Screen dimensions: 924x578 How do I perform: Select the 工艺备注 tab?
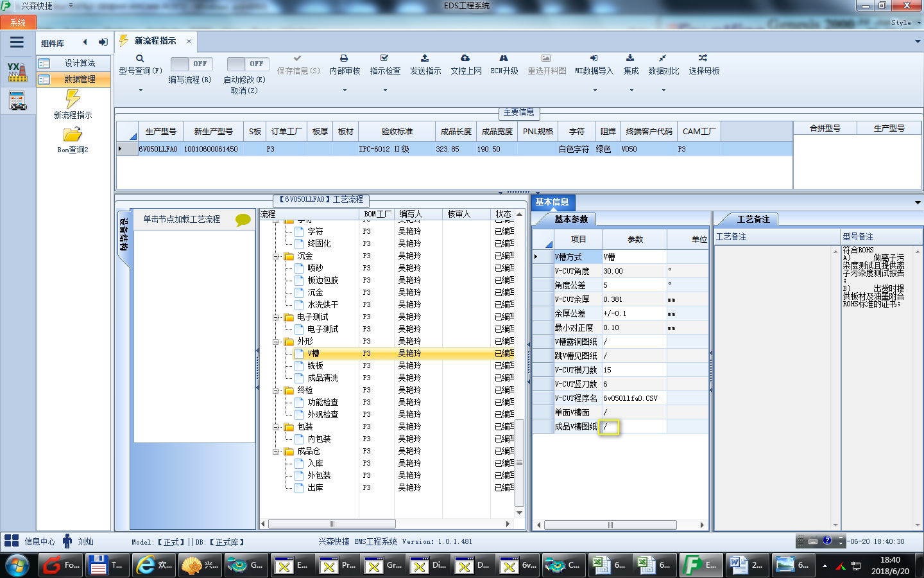(x=753, y=219)
